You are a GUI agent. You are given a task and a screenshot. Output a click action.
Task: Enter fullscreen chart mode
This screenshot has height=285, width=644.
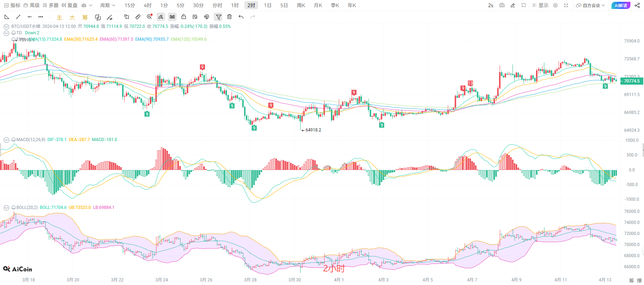566,5
